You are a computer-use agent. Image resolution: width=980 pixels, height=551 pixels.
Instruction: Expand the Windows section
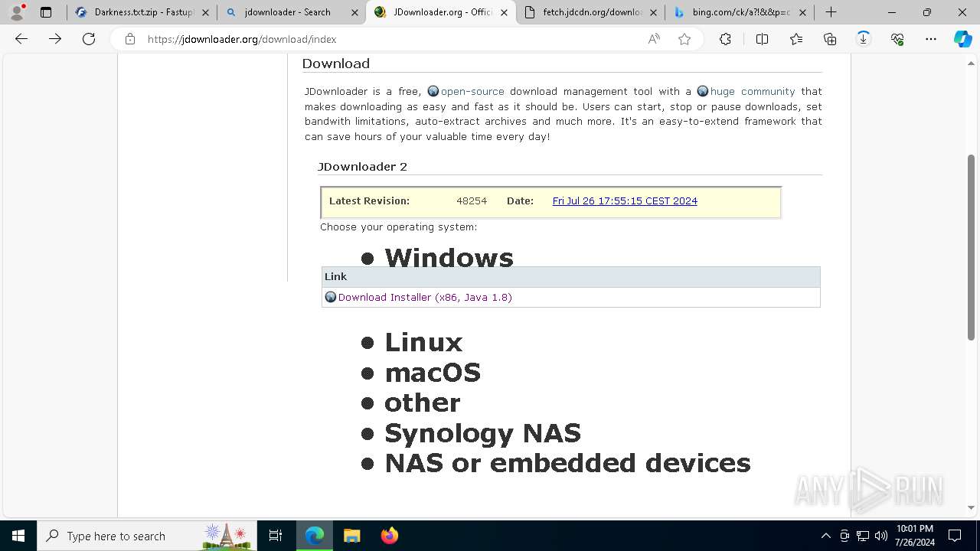(449, 258)
